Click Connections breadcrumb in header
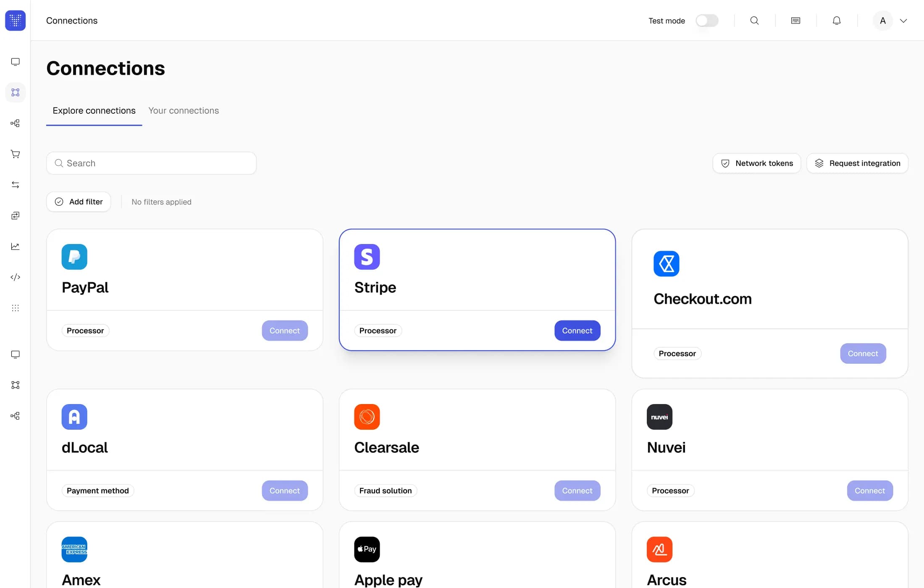Image resolution: width=924 pixels, height=588 pixels. tap(72, 21)
